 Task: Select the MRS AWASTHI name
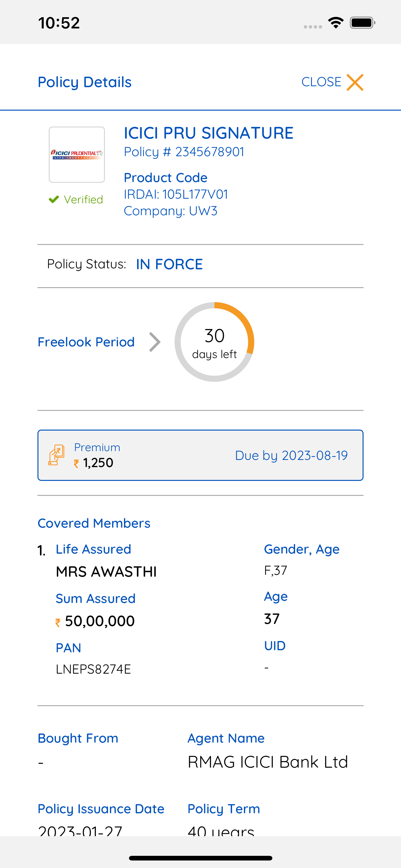coord(106,572)
